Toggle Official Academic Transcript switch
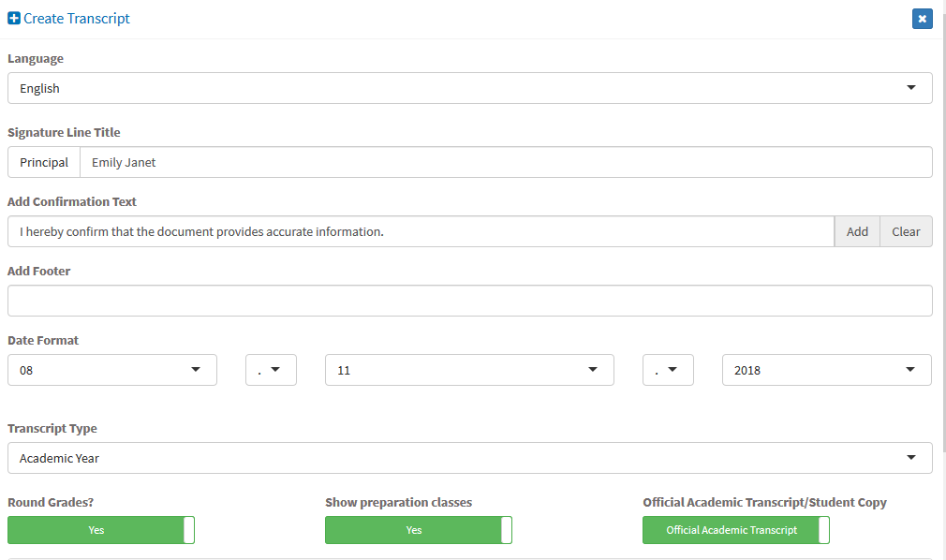946x560 pixels. click(x=735, y=530)
